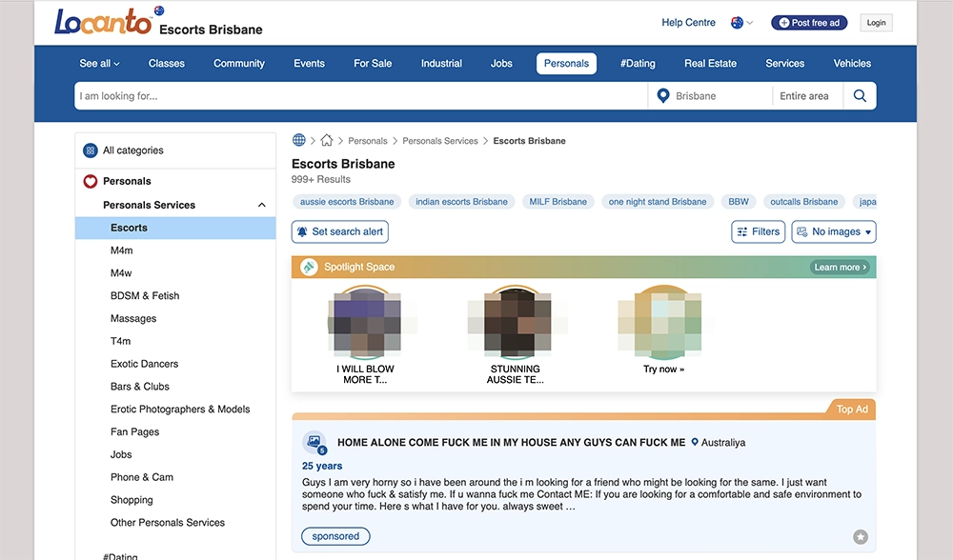The height and width of the screenshot is (560, 953).
Task: Open Phone & Cam category
Action: point(142,477)
